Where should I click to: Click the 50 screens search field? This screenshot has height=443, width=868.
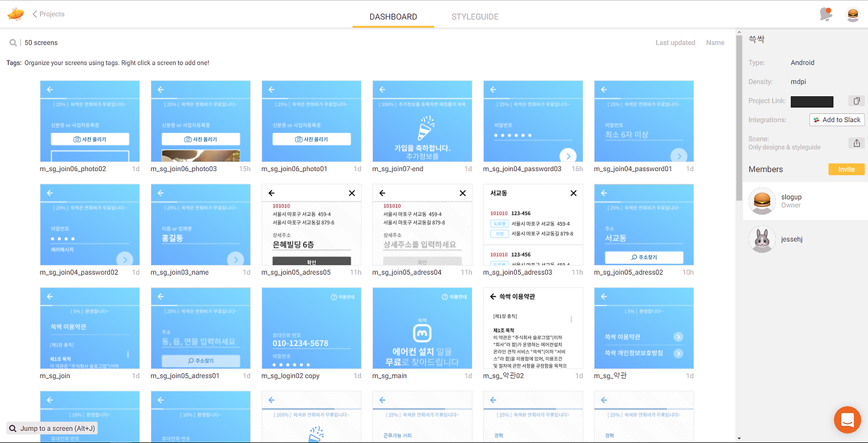pos(41,43)
